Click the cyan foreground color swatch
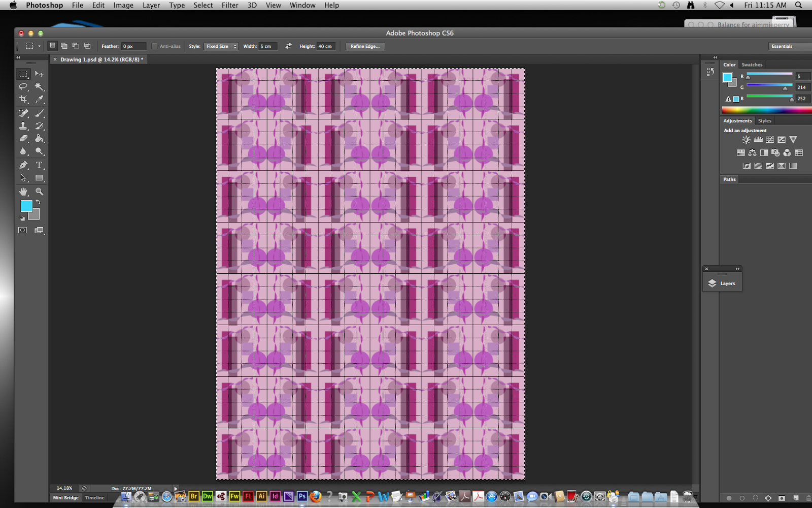812x508 pixels. click(26, 206)
